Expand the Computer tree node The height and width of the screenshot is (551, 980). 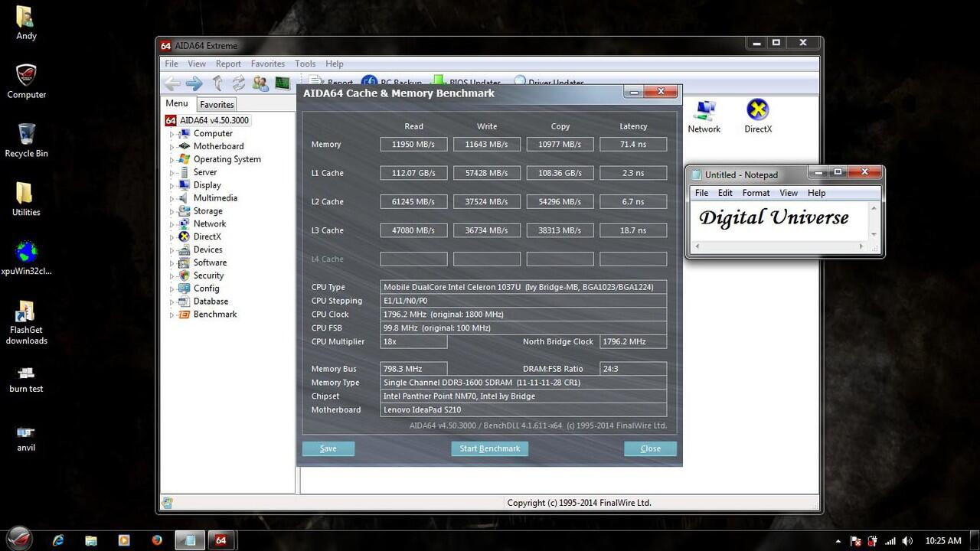(x=171, y=134)
